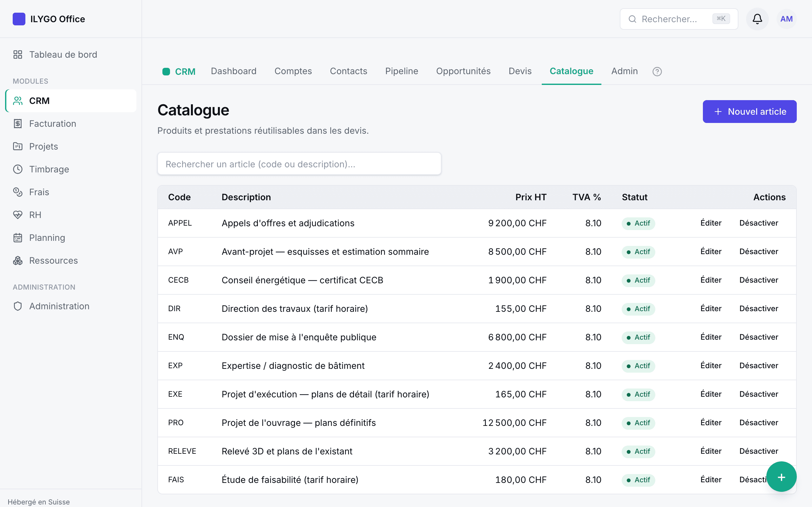Open Tableau de bord grid icon
Screen dimensions: 812x507
[18, 55]
